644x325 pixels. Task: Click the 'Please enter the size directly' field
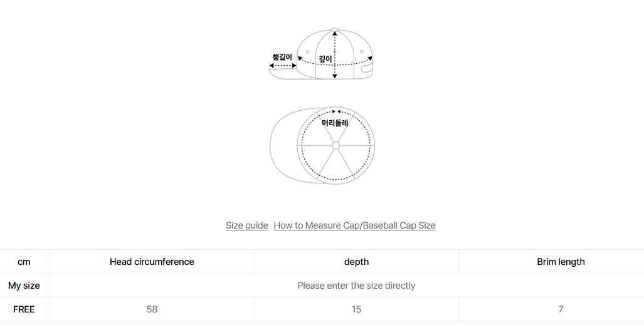coord(356,286)
